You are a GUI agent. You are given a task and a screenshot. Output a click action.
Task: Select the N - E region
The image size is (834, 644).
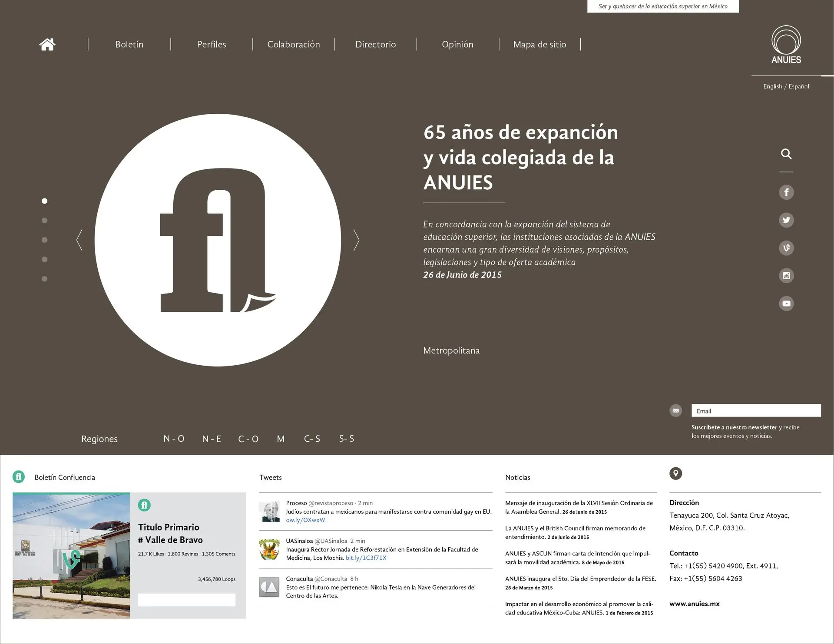212,439
